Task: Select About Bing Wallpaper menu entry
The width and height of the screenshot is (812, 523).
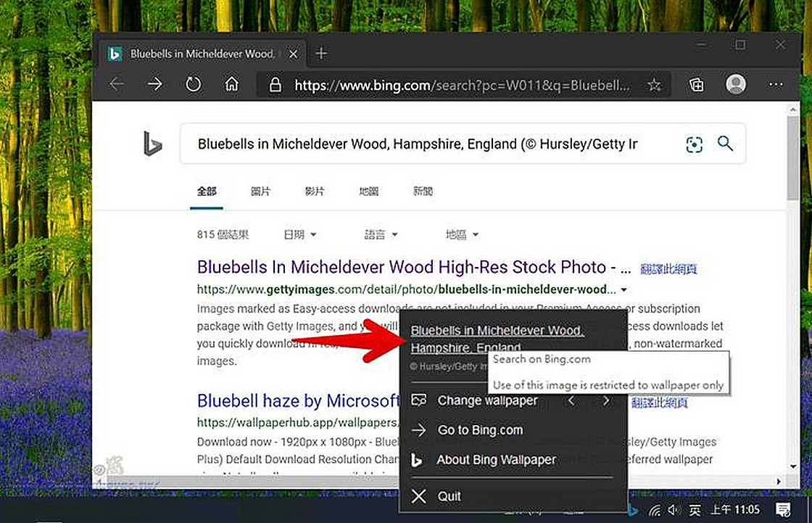Action: click(x=496, y=460)
